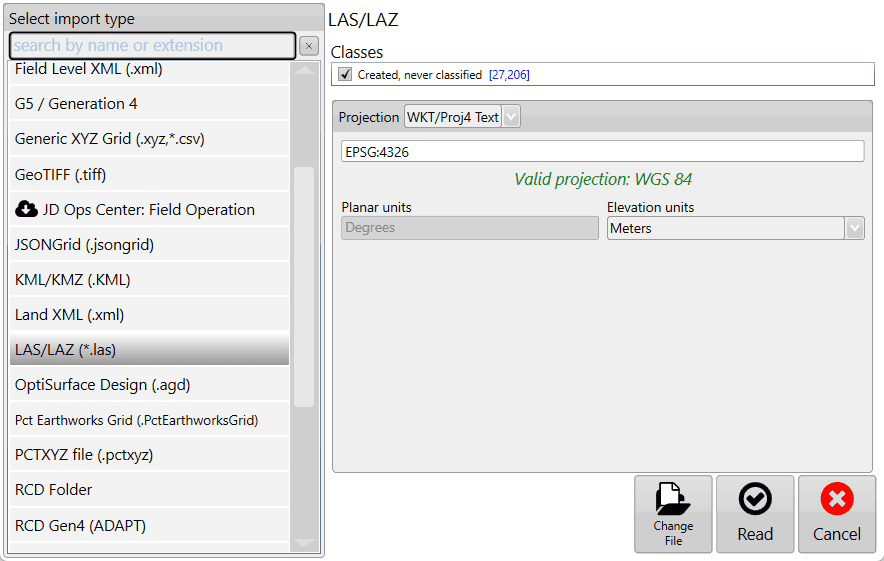Uncheck the Created, never classified checkbox
Image resolution: width=884 pixels, height=561 pixels.
345,75
